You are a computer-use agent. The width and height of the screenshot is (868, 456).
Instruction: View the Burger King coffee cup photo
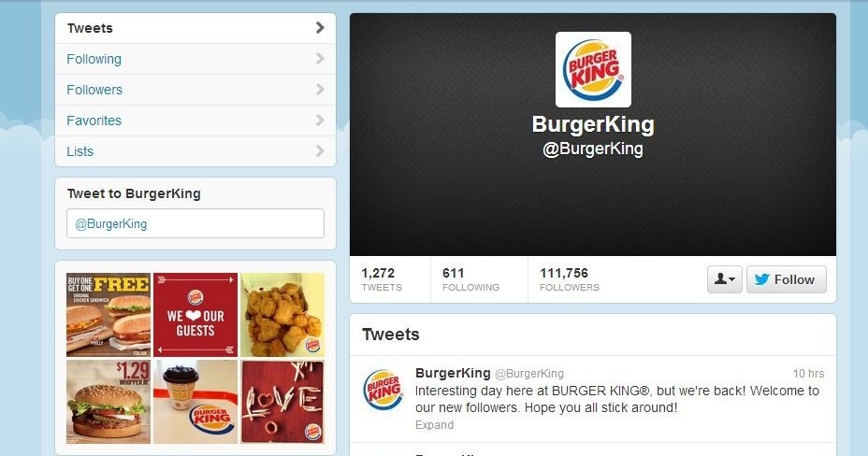coord(195,402)
